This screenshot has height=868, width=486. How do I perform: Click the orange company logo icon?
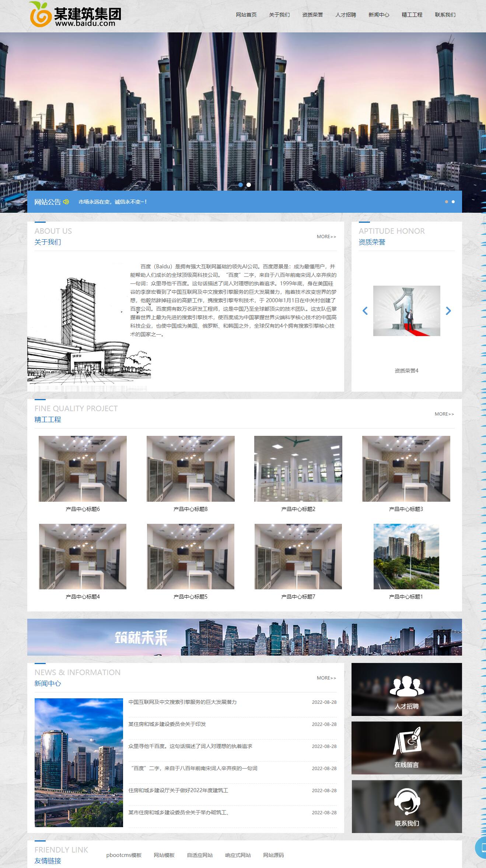40,15
